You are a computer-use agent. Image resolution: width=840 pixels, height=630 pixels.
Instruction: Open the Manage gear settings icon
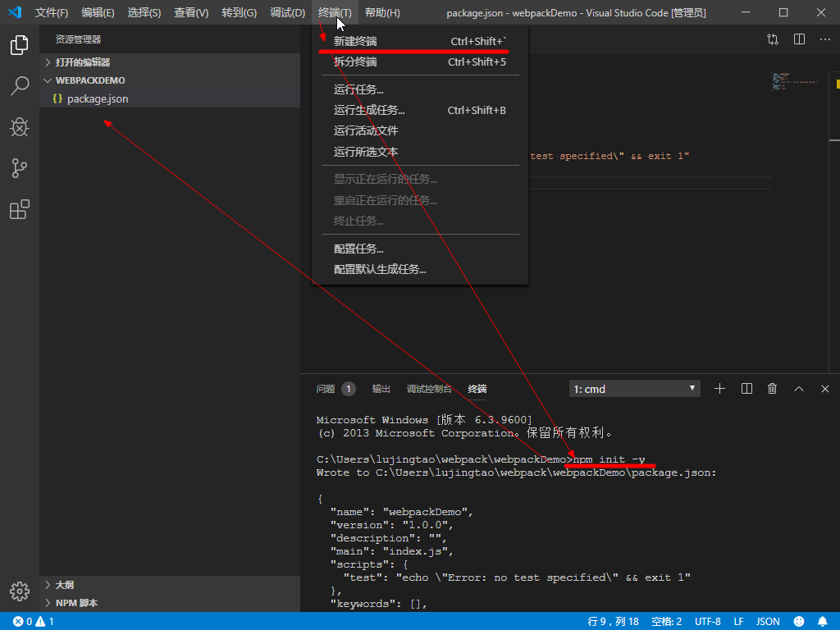click(20, 591)
